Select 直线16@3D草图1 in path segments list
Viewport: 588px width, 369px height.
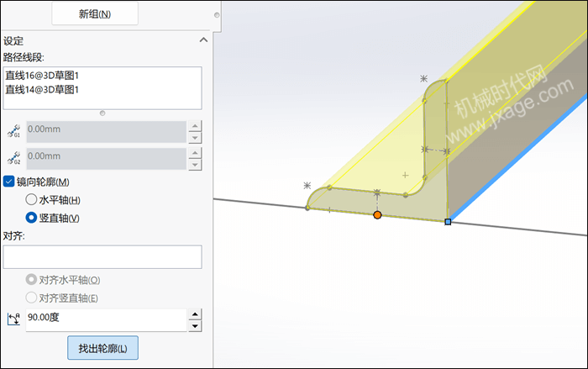[x=42, y=76]
